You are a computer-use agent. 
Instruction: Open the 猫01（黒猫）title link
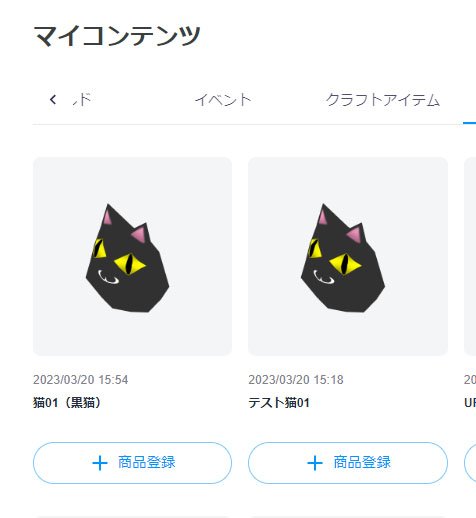click(67, 403)
